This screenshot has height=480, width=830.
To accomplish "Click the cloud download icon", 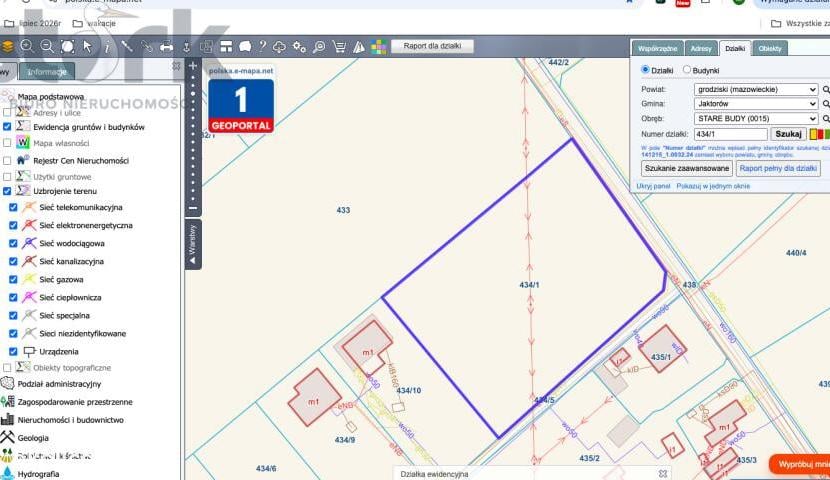I will [x=279, y=47].
